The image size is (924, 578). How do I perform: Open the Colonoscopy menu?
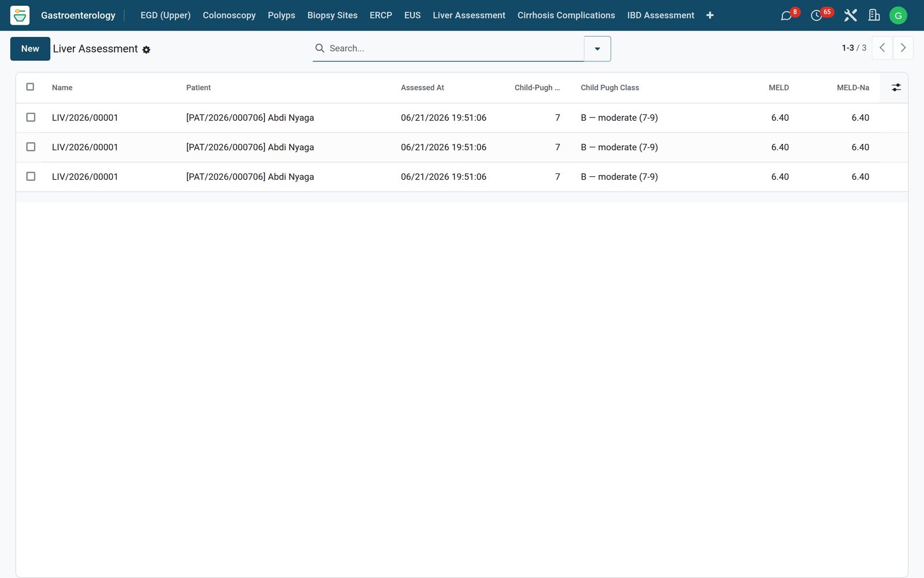229,15
